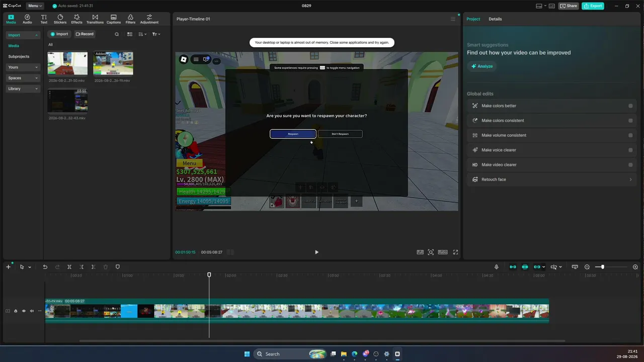Viewport: 644px width, 362px height.
Task: Open the Windows Start menu
Action: (247, 354)
